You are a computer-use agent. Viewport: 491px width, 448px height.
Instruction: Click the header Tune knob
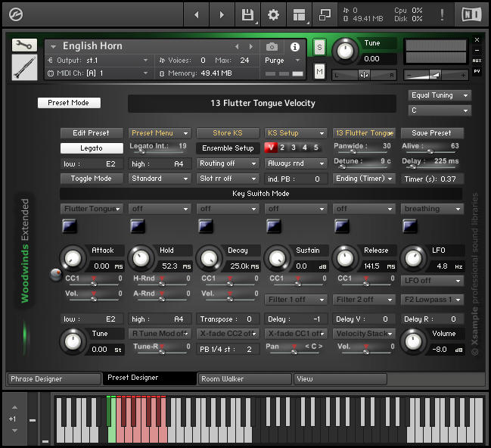pyautogui.click(x=345, y=51)
